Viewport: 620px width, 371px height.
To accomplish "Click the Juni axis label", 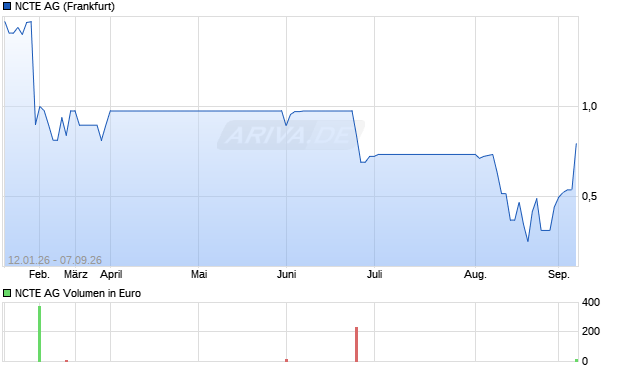I will point(287,274).
